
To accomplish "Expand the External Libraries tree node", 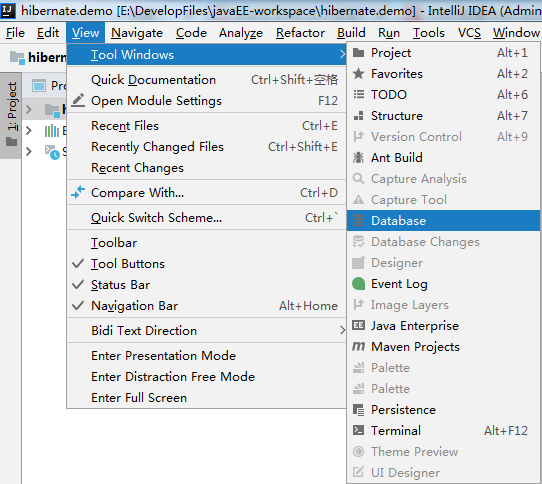I will pyautogui.click(x=29, y=131).
